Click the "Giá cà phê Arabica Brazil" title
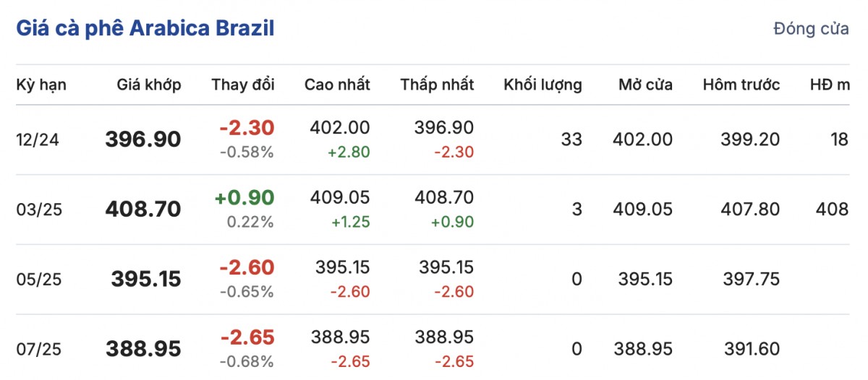This screenshot has height=380, width=868. coord(145,30)
